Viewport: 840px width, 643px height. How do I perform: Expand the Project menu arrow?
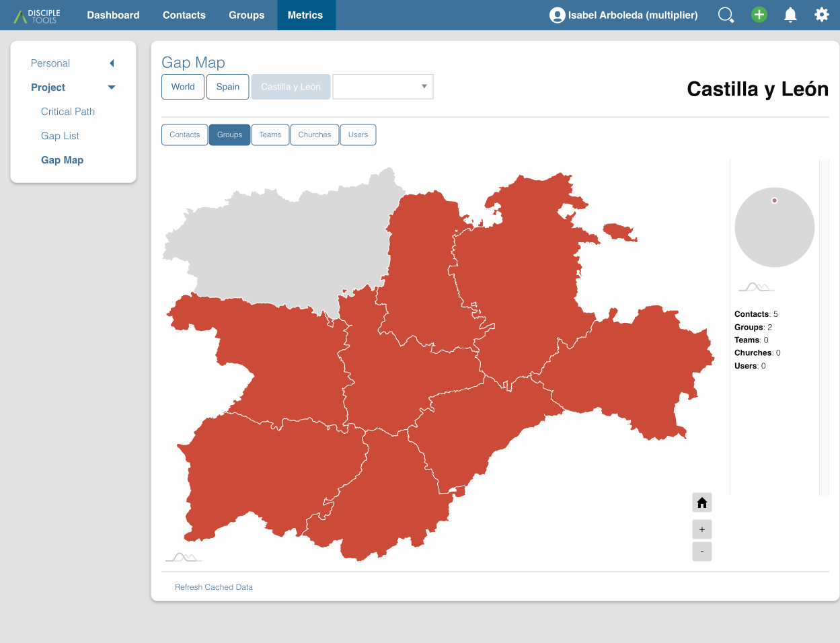(x=112, y=87)
